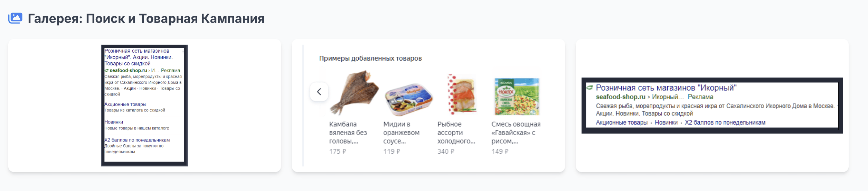Click the "Акционные товары" sitelink in mobile ad
The image size is (868, 191).
[x=125, y=104]
